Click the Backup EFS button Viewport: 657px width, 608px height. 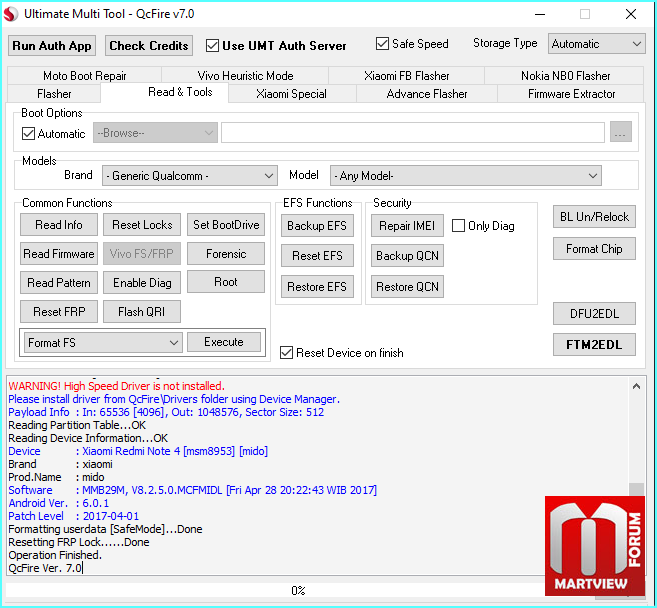point(317,225)
